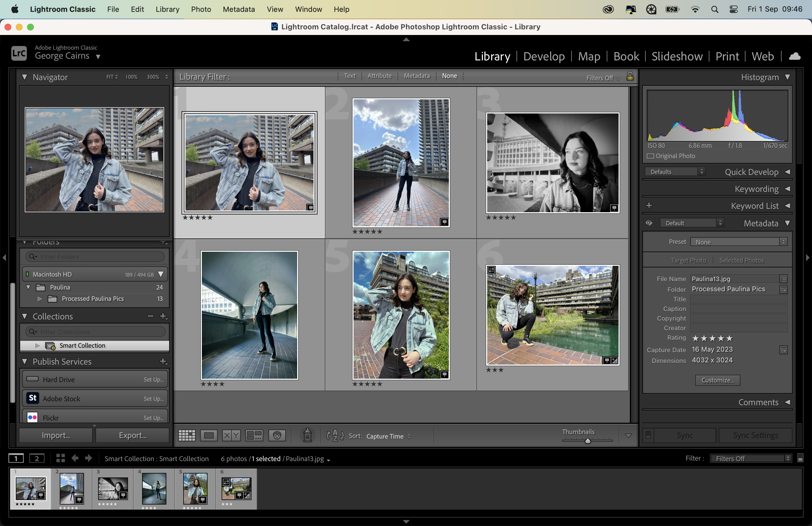Open People view face icon
This screenshot has height=526, width=812.
click(277, 435)
